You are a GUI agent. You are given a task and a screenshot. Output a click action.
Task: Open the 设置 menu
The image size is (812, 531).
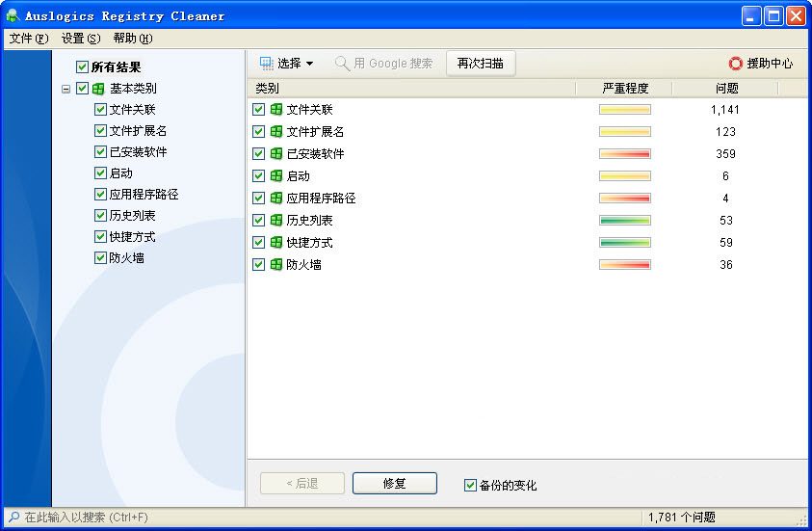[80, 39]
